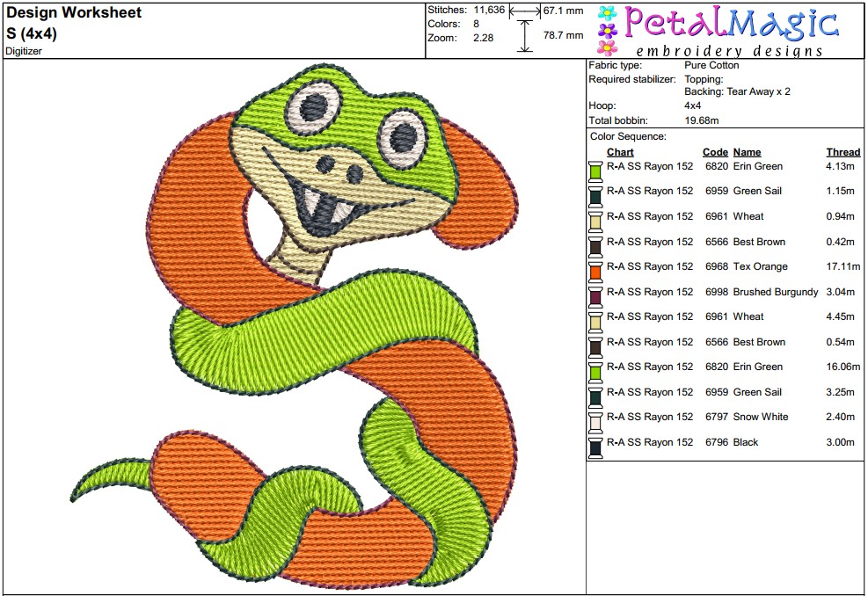Click the Erin Green spool in the 4.13m row
The width and height of the screenshot is (868, 596).
pyautogui.click(x=595, y=171)
